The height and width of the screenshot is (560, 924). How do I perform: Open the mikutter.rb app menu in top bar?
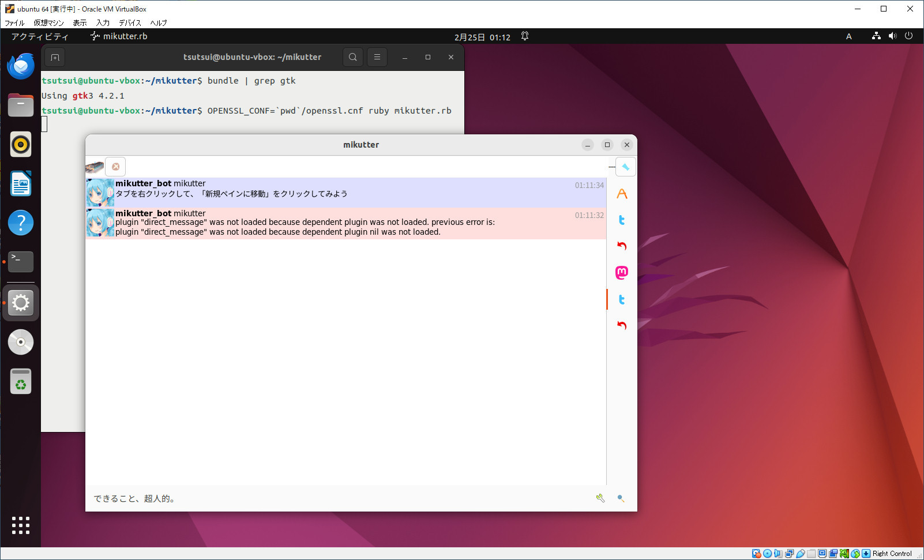pyautogui.click(x=119, y=36)
